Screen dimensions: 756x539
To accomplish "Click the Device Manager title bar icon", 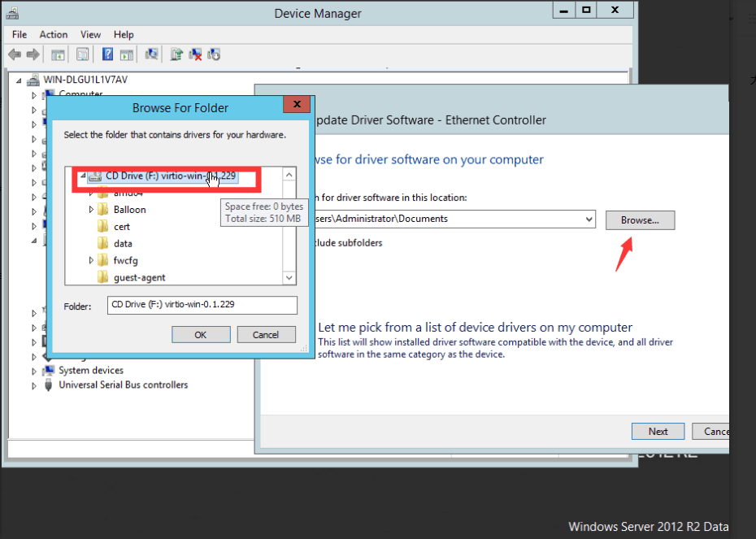I will (12, 13).
